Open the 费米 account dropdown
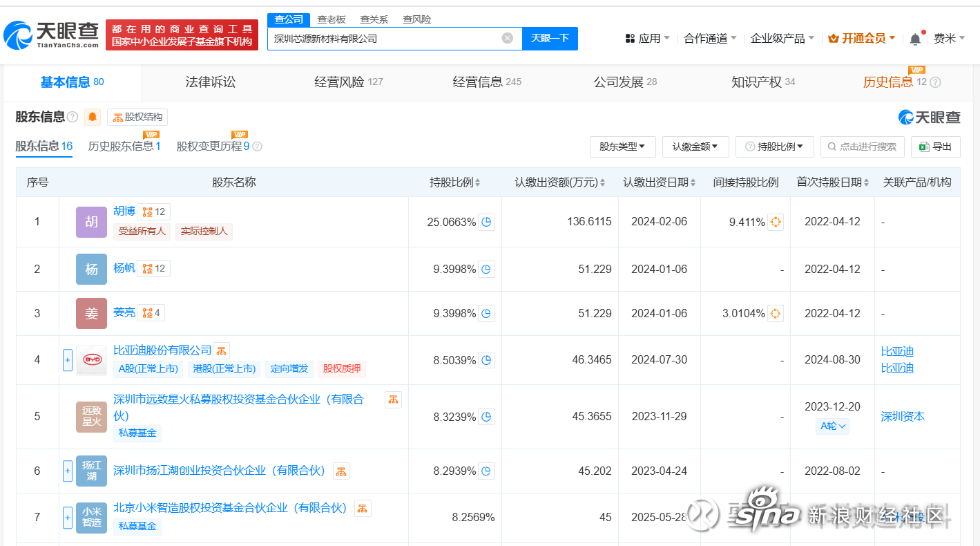Image resolution: width=980 pixels, height=546 pixels. point(950,39)
